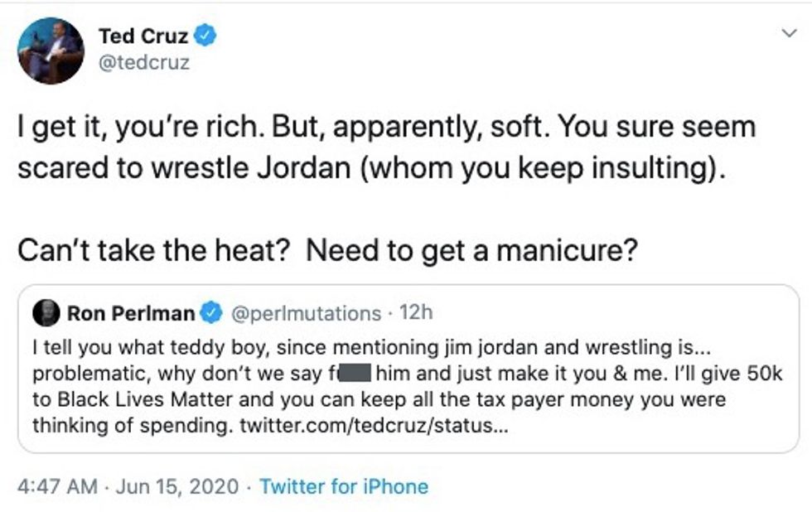Click the 4:47 AM tweet time
The image size is (812, 512).
click(57, 485)
